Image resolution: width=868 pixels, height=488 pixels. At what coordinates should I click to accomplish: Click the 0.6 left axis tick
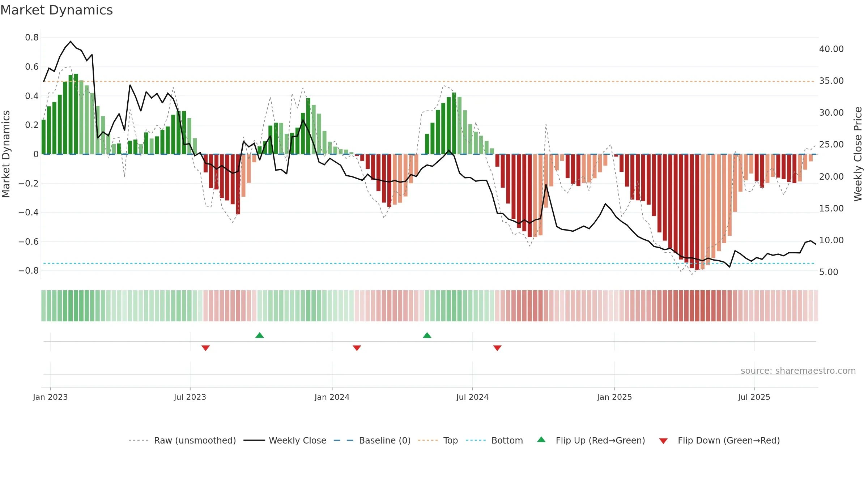pyautogui.click(x=32, y=67)
